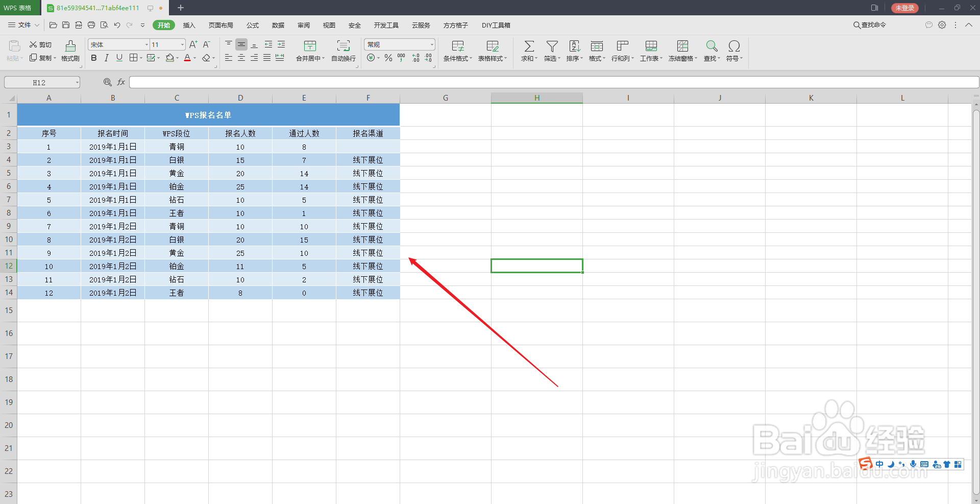Screen dimensions: 980x504
Task: Click the Cut (剪切) scissors tool
Action: click(40, 45)
